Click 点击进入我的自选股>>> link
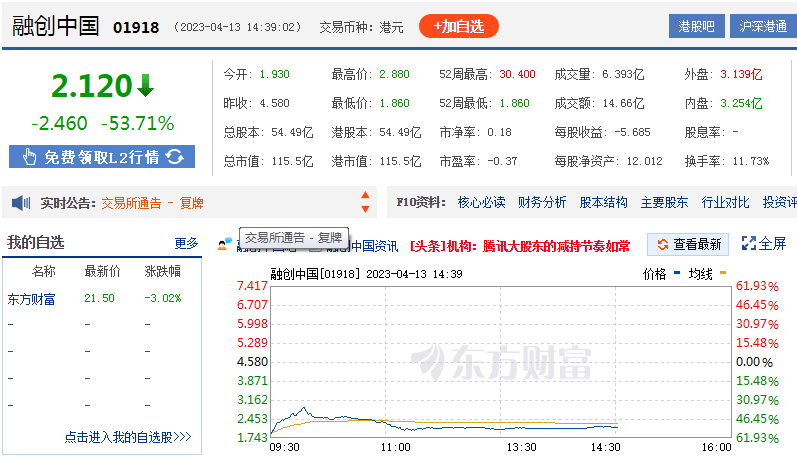Viewport: 797px width, 457px height. click(128, 437)
